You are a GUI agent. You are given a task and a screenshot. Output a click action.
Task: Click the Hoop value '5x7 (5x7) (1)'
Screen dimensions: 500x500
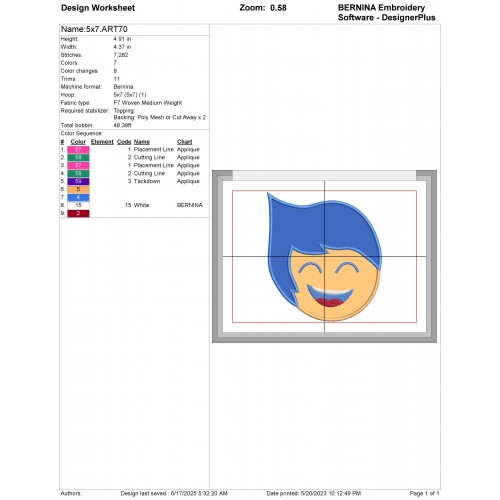point(130,95)
